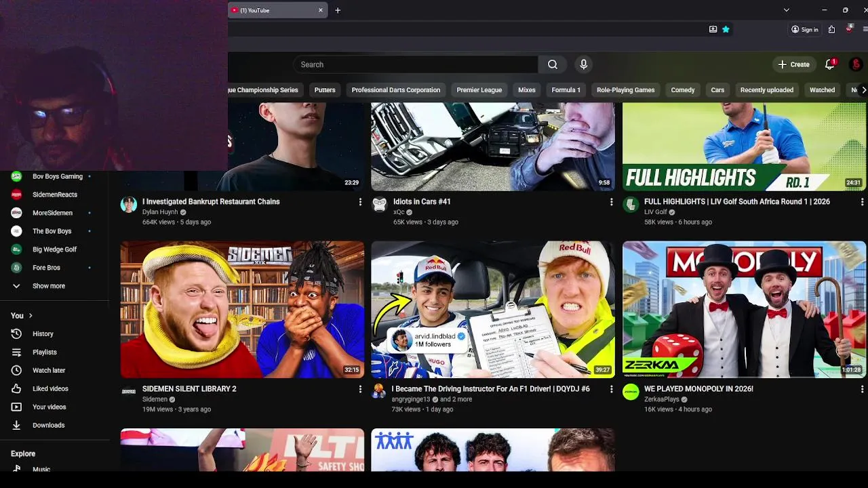Select the Premier League chip
Viewport: 868px width, 488px height.
(479, 90)
